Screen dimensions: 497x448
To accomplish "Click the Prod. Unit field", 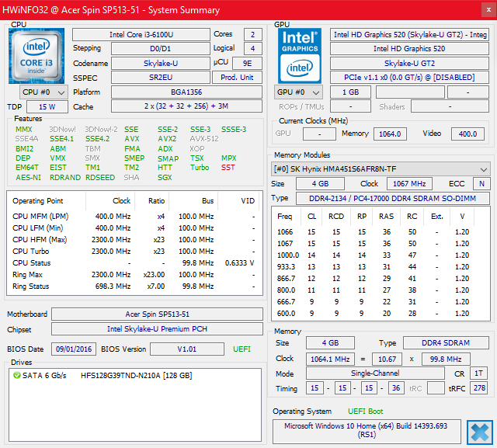I will (x=237, y=78).
